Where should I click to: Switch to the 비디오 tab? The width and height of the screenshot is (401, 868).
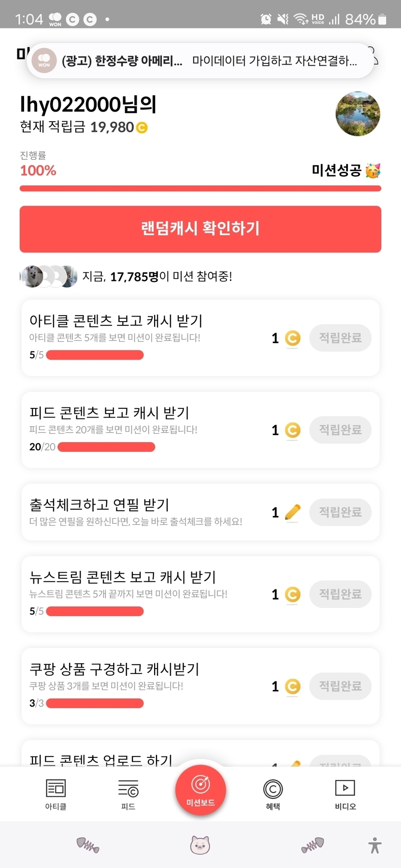pos(345,793)
